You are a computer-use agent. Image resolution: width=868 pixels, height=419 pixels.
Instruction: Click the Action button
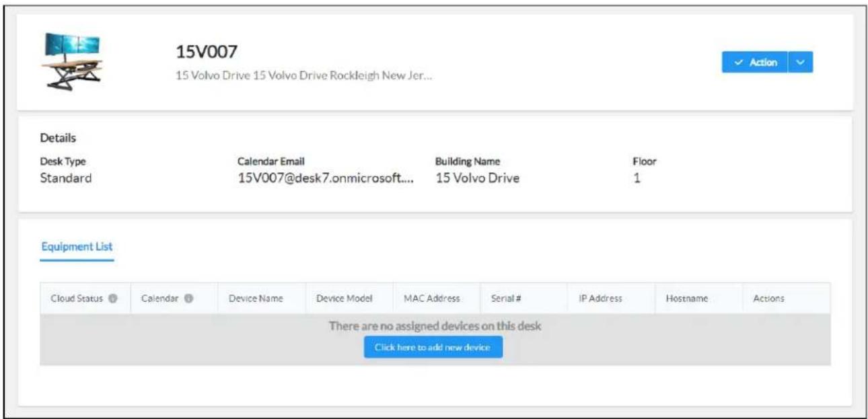tap(755, 63)
